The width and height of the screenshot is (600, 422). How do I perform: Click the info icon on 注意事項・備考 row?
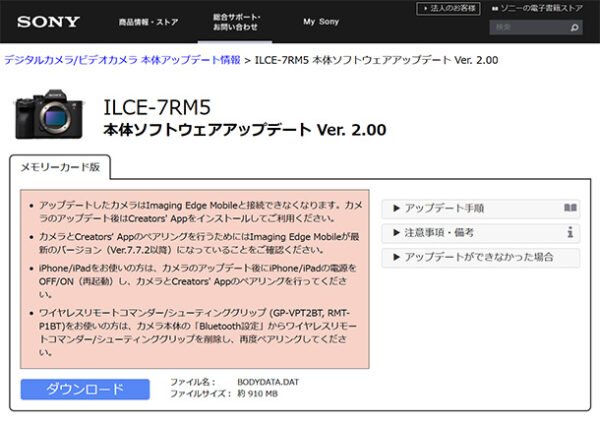click(x=570, y=232)
